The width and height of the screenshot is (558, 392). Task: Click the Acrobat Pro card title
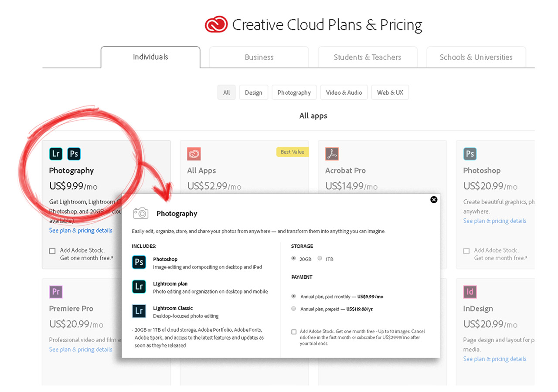[x=345, y=170]
